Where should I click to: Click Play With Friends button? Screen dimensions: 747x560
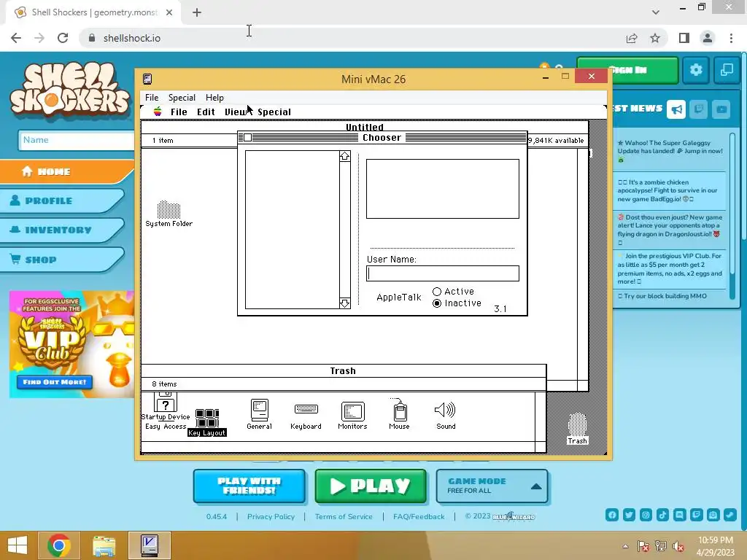click(x=249, y=486)
